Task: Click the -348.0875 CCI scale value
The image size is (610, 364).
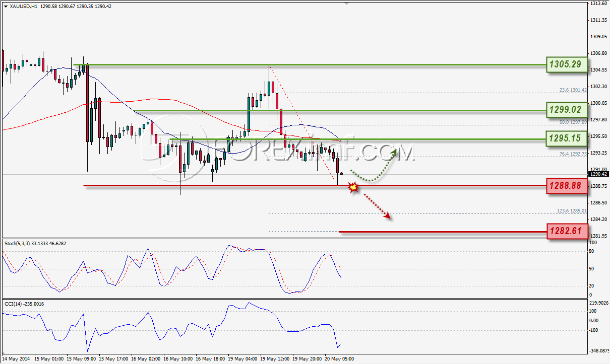Action: 598,351
